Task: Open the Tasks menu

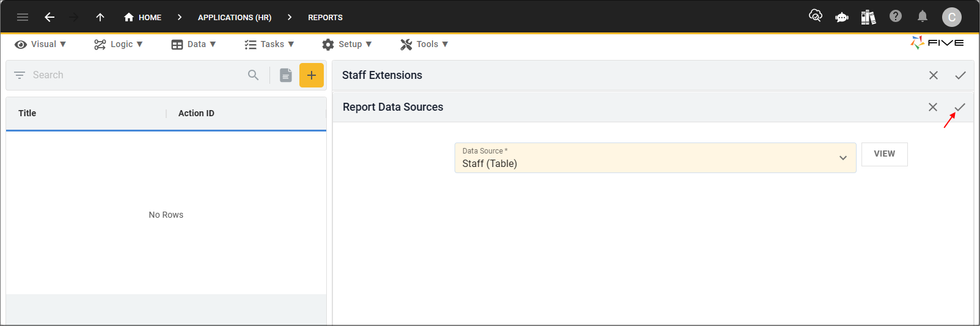Action: pos(269,44)
